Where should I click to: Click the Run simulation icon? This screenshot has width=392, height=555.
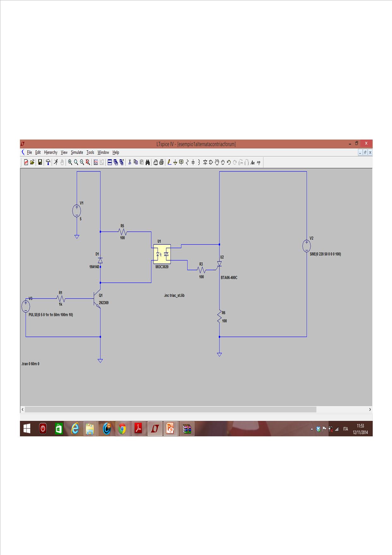pyautogui.click(x=56, y=162)
